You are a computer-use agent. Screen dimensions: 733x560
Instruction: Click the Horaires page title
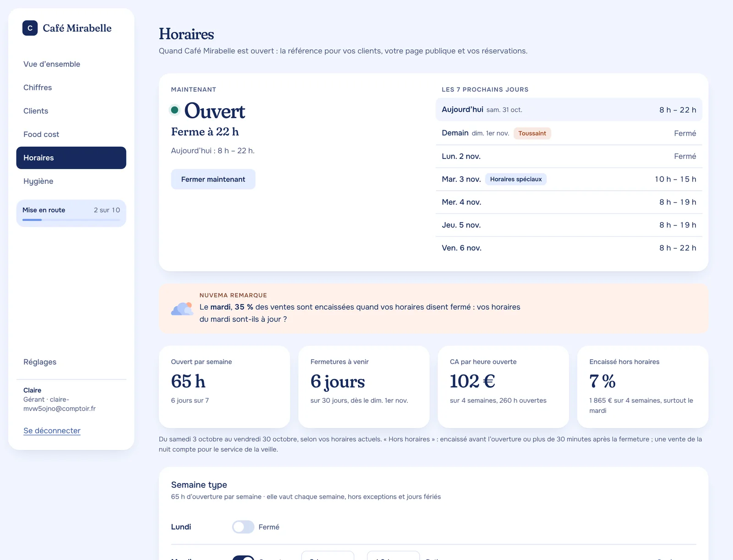pos(186,34)
